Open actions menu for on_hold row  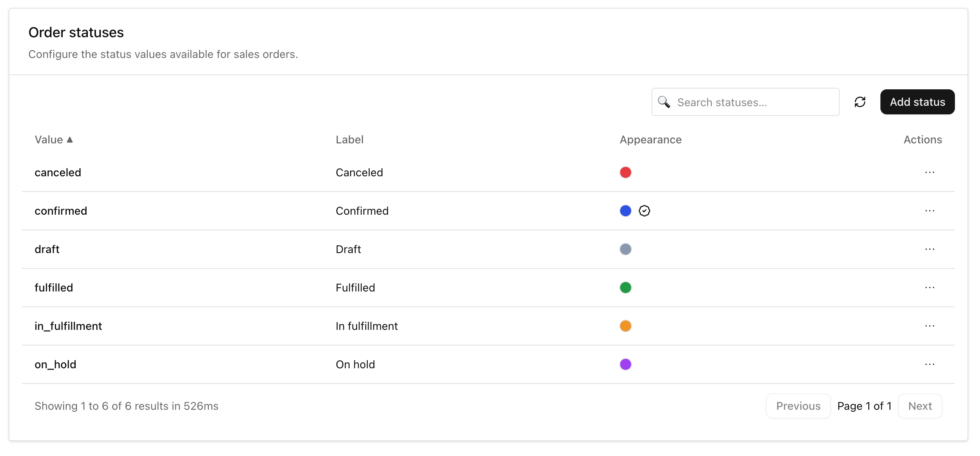(x=929, y=364)
